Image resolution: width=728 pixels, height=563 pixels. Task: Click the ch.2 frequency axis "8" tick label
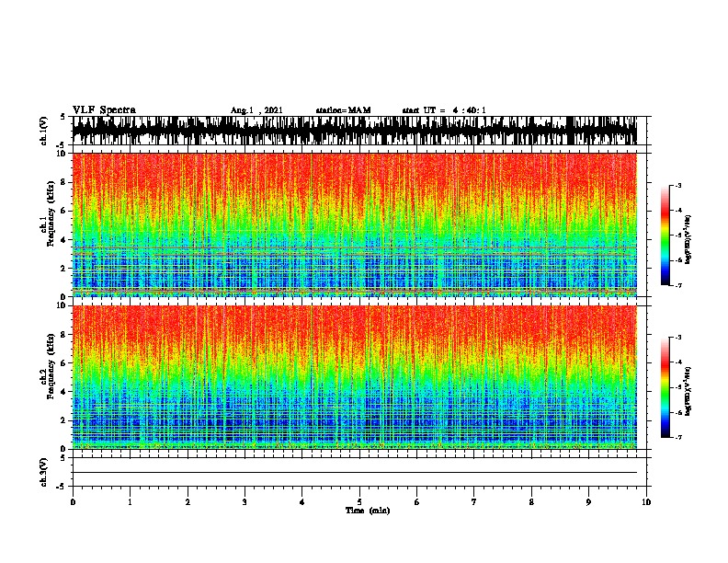point(64,335)
